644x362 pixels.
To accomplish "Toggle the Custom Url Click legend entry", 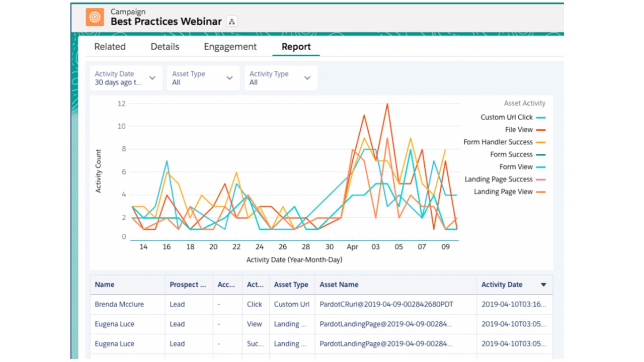I will point(506,117).
